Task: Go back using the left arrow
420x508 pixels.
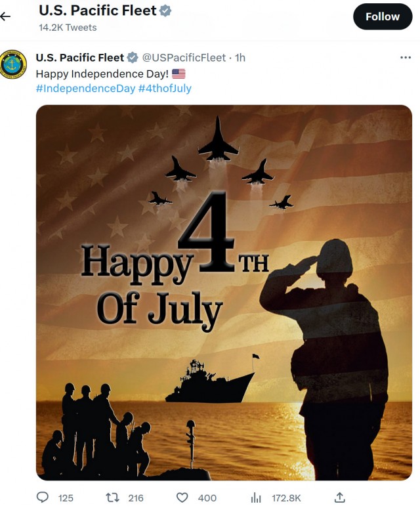Action: coord(5,16)
